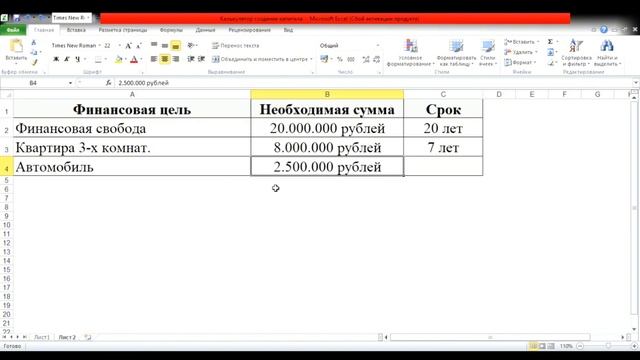
Task: Click the accounting currency format icon
Action: (324, 60)
